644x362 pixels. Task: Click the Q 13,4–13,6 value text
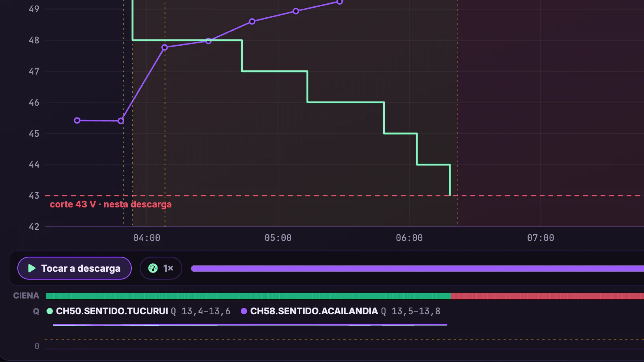(x=201, y=311)
